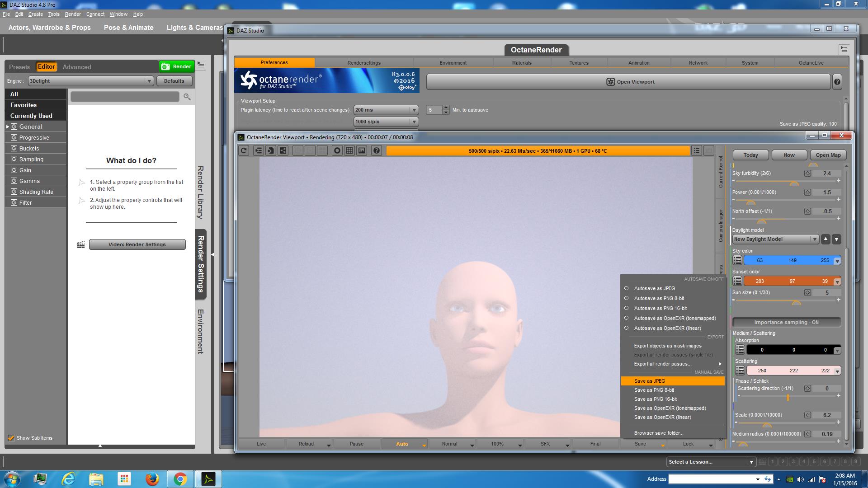
Task: Click the image icon in viewport toolbar
Action: tap(362, 151)
